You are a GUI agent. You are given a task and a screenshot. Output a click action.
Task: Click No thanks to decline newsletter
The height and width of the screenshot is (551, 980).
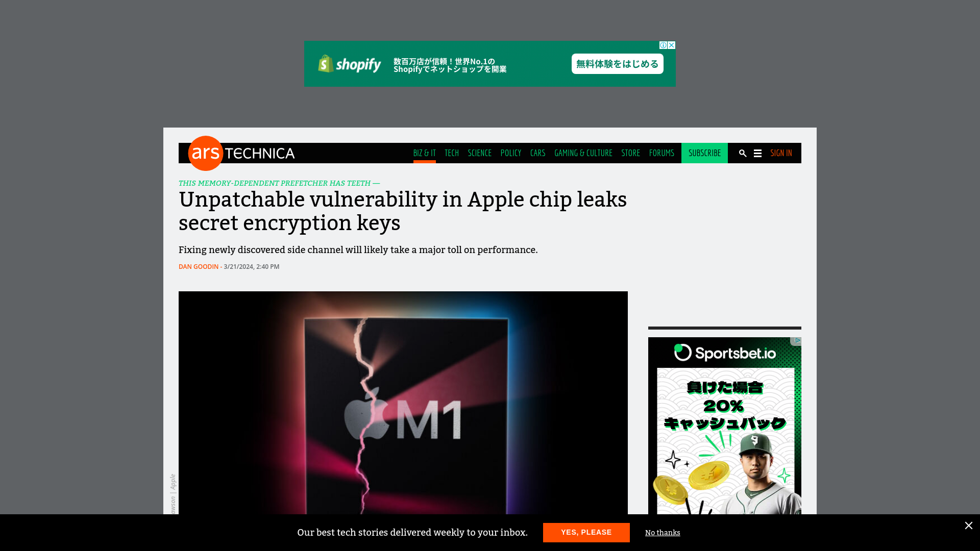tap(663, 532)
